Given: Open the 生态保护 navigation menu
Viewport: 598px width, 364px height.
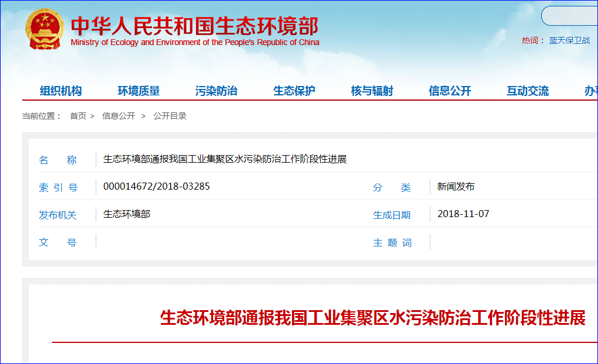Looking at the screenshot, I should coord(294,91).
